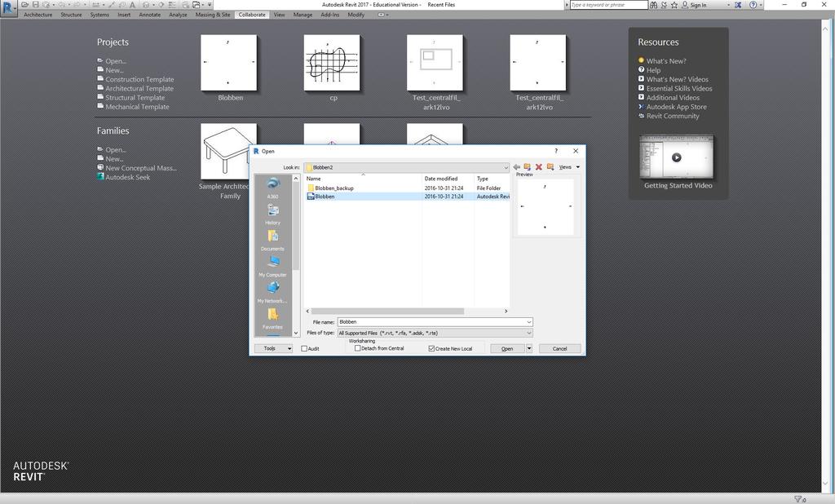
Task: Select the Blobben_backup folder row
Action: 408,188
